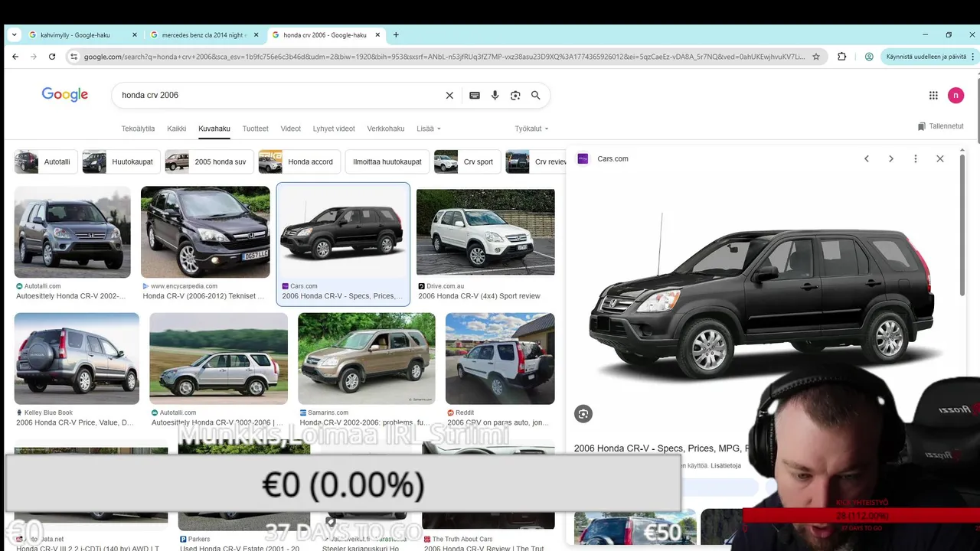Viewport: 980px width, 551px height.
Task: Search by image with the Lens icon
Action: point(515,96)
